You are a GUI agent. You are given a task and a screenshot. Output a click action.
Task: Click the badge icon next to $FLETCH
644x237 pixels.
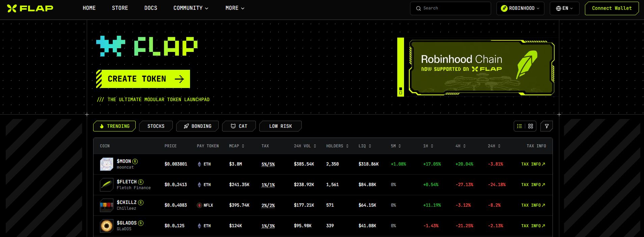pyautogui.click(x=141, y=182)
